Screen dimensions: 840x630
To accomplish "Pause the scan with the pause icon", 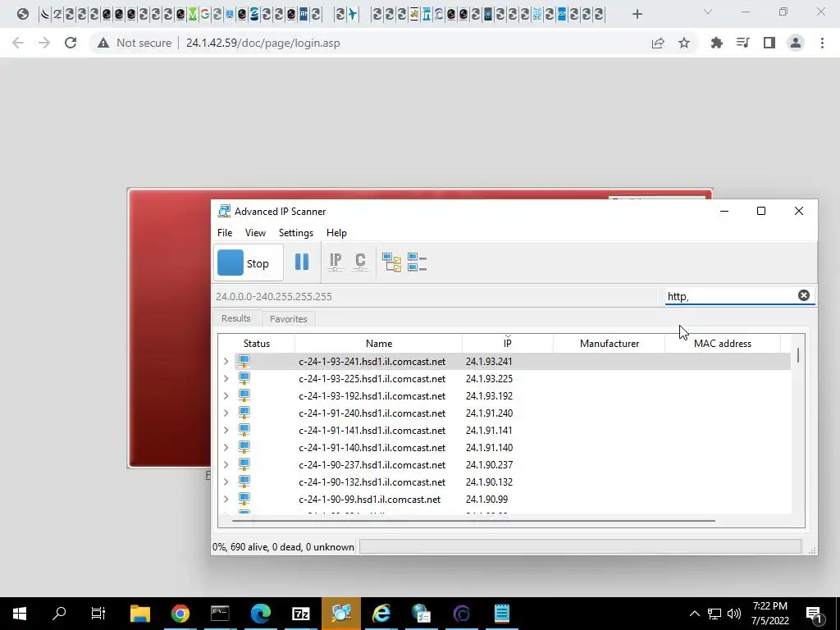I will (x=302, y=262).
